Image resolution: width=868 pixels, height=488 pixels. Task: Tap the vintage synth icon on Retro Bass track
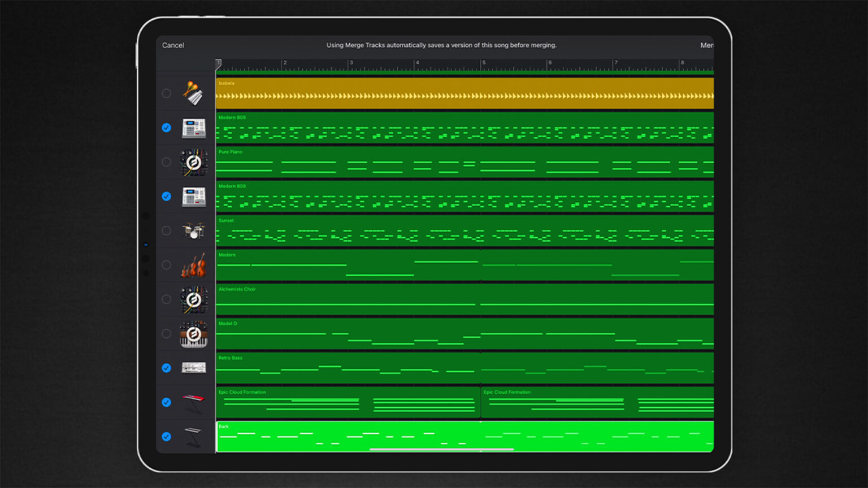coord(194,368)
